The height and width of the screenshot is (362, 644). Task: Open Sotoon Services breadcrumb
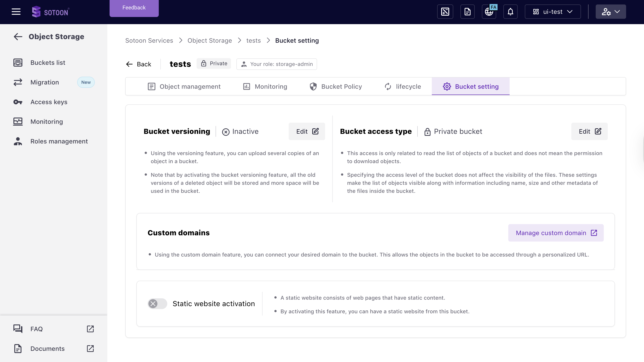149,40
